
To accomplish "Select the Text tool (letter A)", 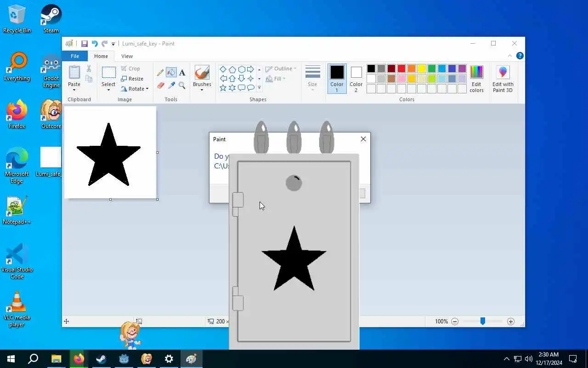I will point(182,73).
